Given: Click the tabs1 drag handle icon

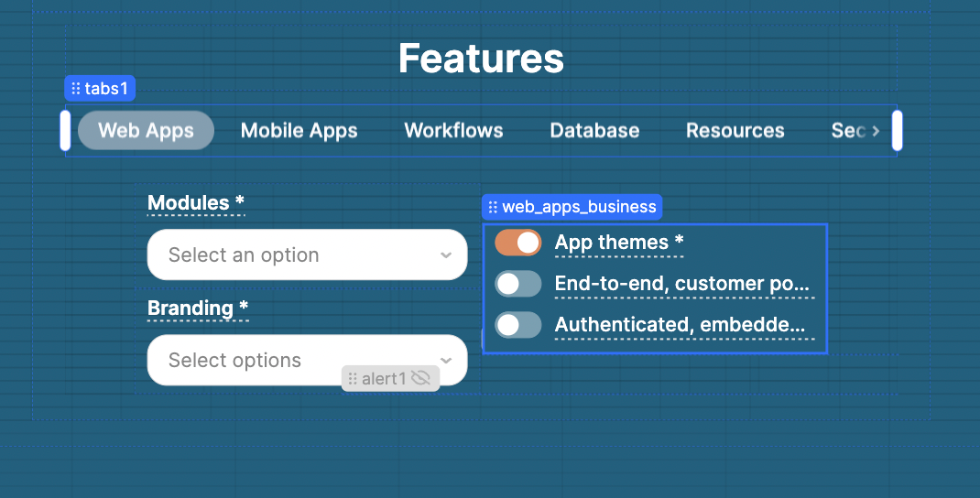Looking at the screenshot, I should [x=76, y=89].
